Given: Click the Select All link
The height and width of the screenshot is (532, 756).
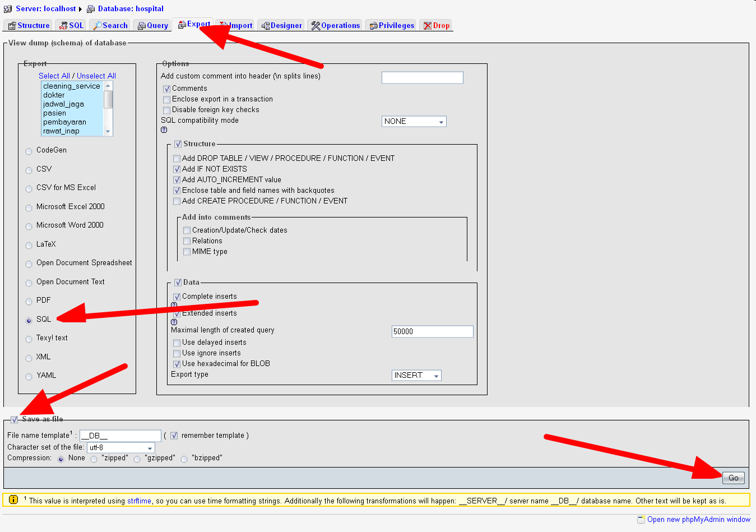Looking at the screenshot, I should pos(54,76).
